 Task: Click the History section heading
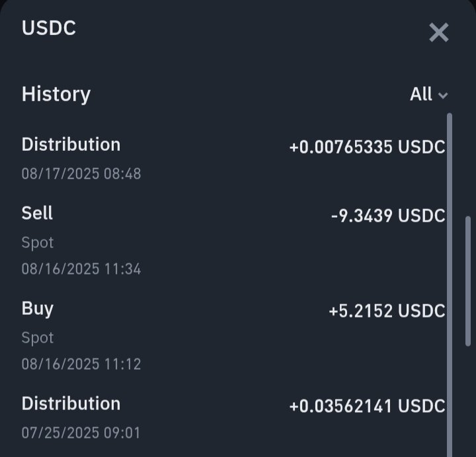point(56,95)
